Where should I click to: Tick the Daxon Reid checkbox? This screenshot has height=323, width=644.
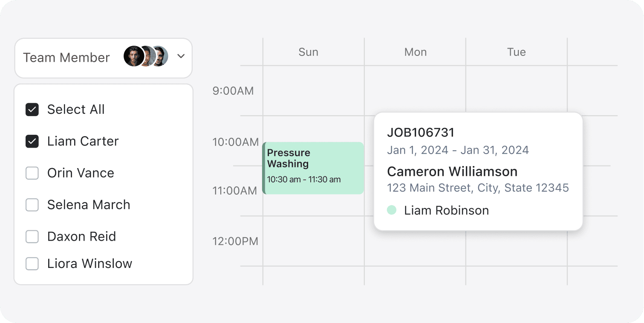click(32, 236)
